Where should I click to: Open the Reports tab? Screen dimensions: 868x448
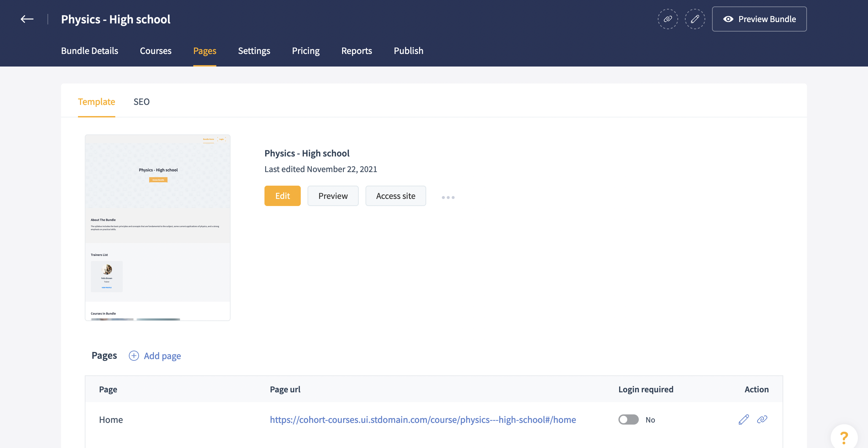pos(356,51)
